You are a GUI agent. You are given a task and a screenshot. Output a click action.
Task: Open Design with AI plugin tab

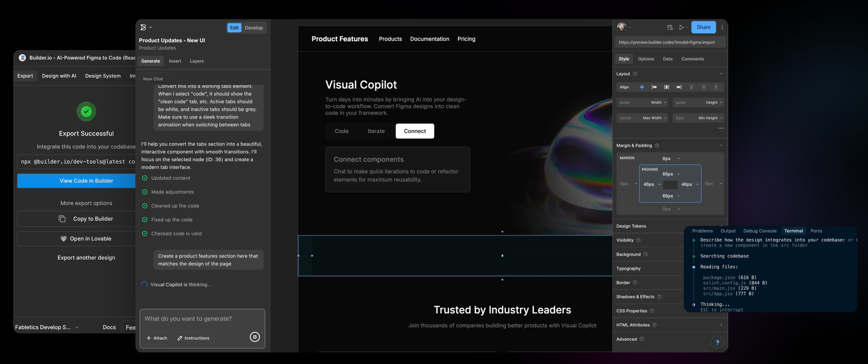[59, 76]
